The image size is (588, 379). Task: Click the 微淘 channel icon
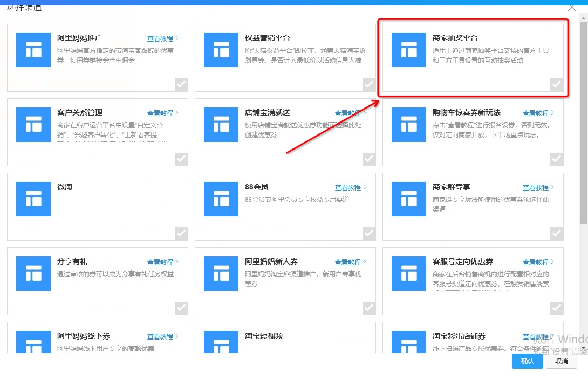coord(33,199)
